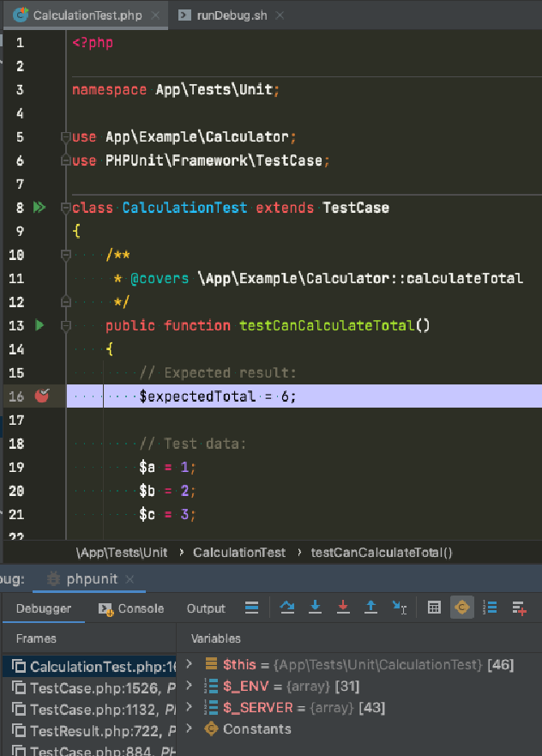The image size is (542, 756).
Task: Run testCanCalculateTotal via gutter icon
Action: tap(39, 325)
